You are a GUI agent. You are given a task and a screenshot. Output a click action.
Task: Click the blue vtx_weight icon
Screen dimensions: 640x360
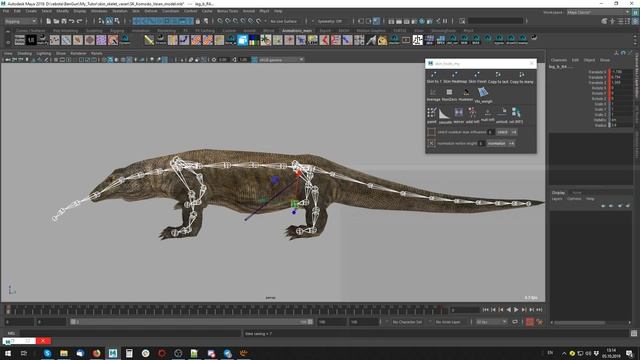483,92
